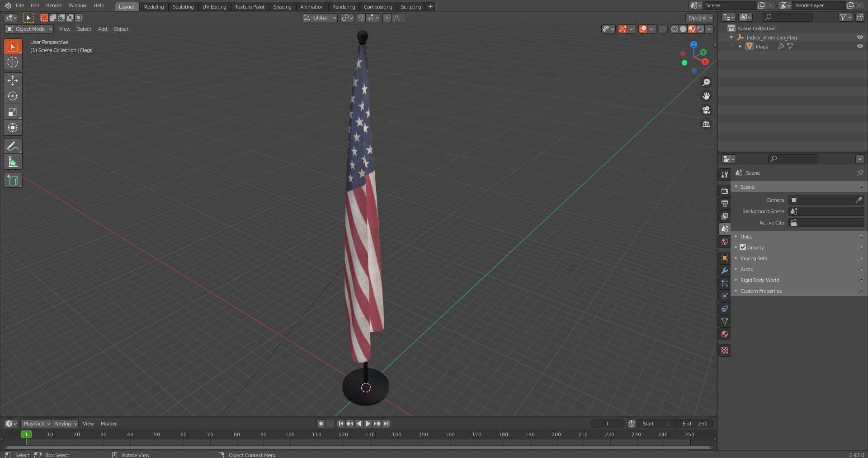Screen dimensions: 868x458
Task: Open View Layer properties tab
Action: pyautogui.click(x=725, y=216)
